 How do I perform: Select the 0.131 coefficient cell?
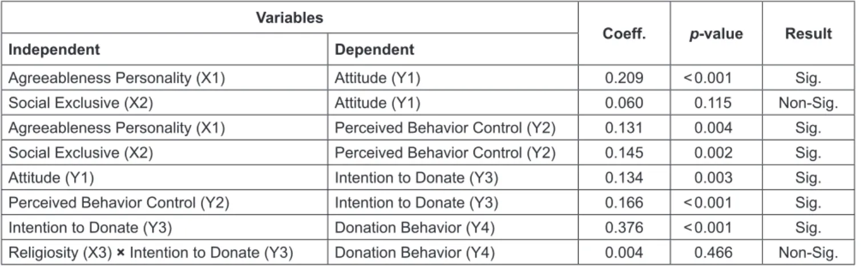(x=624, y=128)
